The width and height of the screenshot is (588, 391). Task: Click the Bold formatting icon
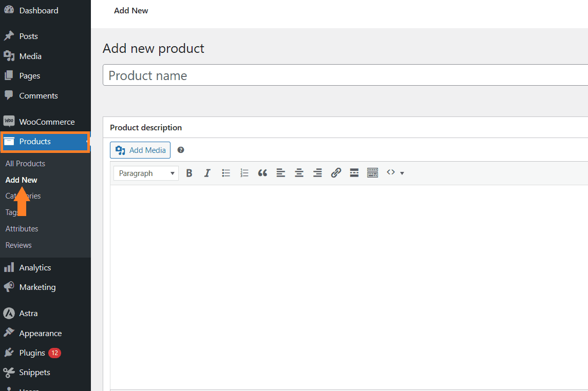189,173
